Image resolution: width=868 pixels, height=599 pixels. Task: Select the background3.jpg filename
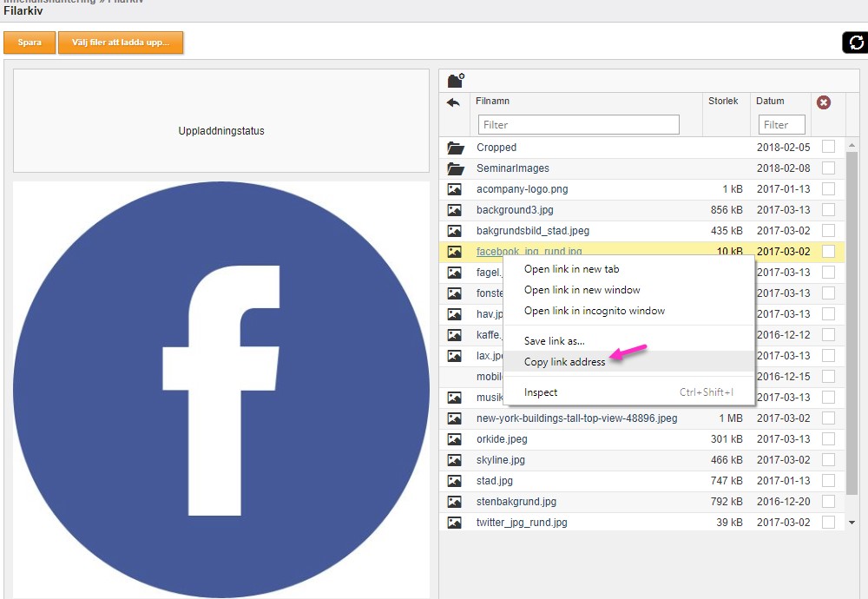[x=515, y=210]
